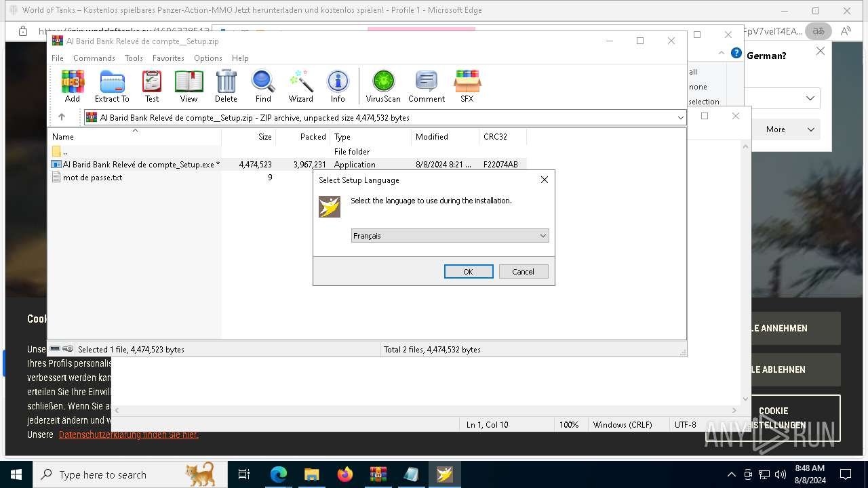Open the Find magnifier tool
868x488 pixels.
(263, 86)
